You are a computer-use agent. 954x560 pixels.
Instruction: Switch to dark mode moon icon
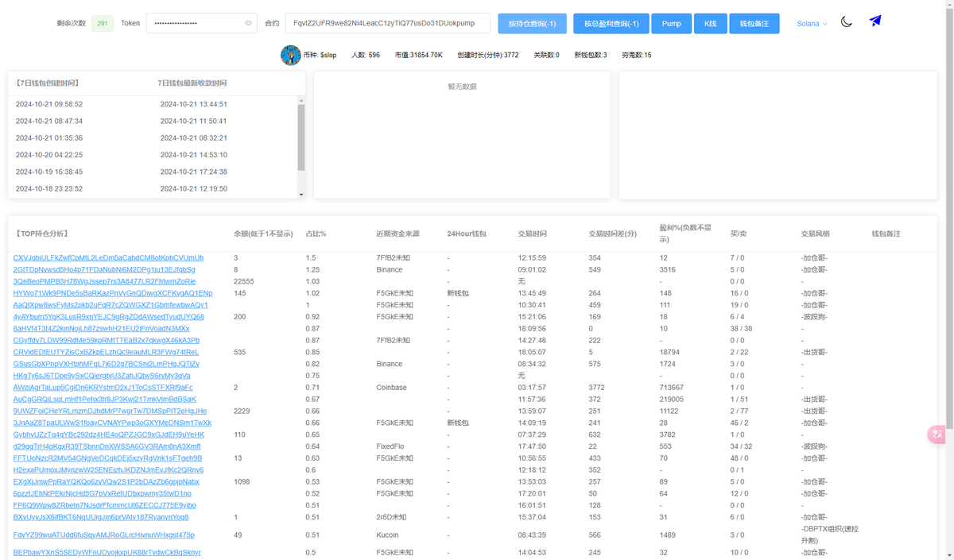coord(847,21)
